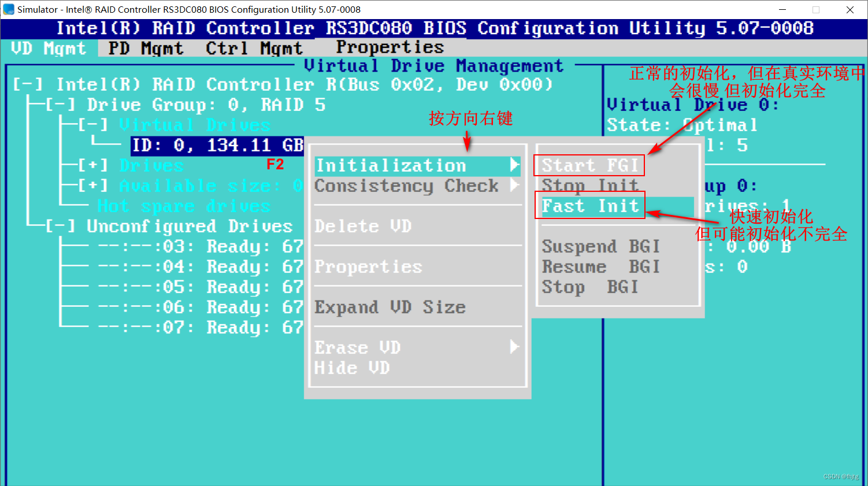
Task: Select Expand VD Size menu entry
Action: click(390, 307)
